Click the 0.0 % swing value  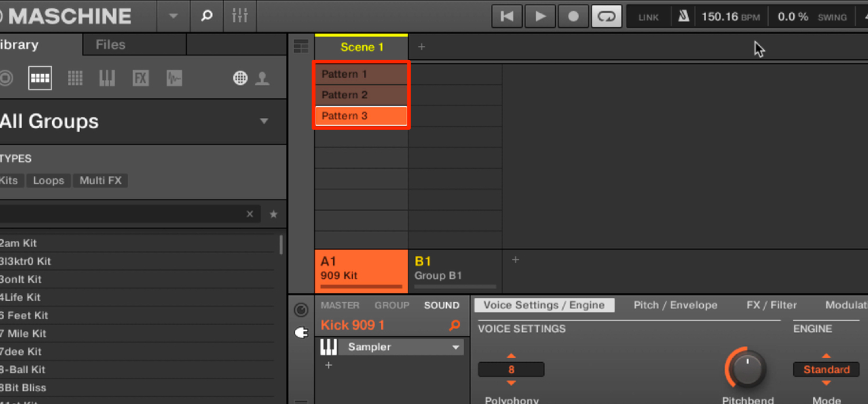pos(793,17)
